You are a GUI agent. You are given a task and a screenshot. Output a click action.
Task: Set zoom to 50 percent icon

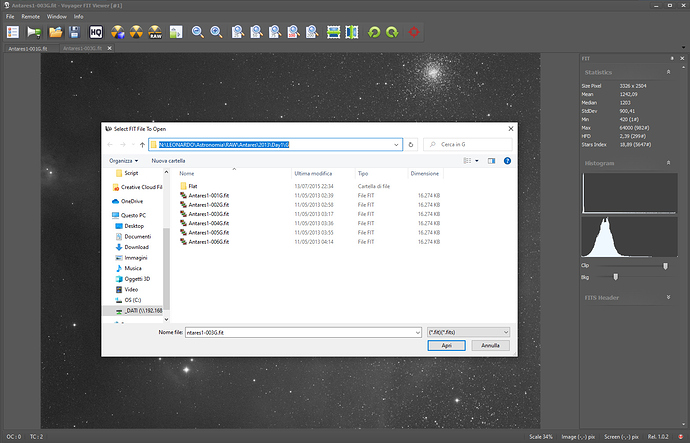tap(257, 32)
